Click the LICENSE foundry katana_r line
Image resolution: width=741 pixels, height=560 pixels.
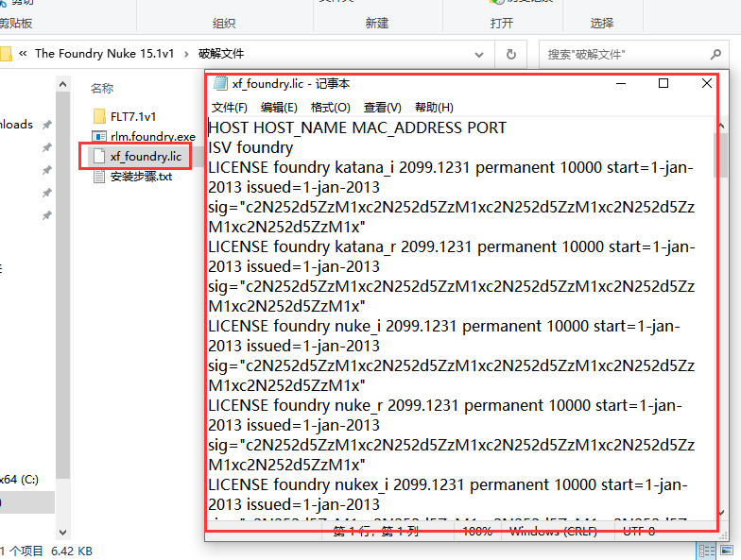pyautogui.click(x=452, y=247)
